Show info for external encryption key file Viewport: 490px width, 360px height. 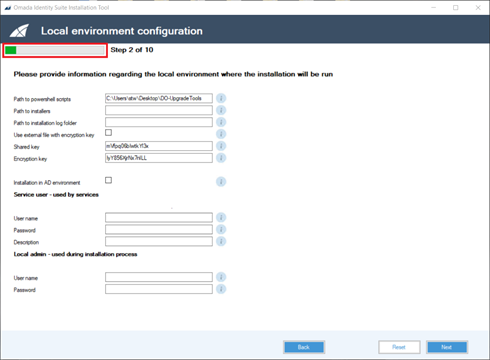221,134
